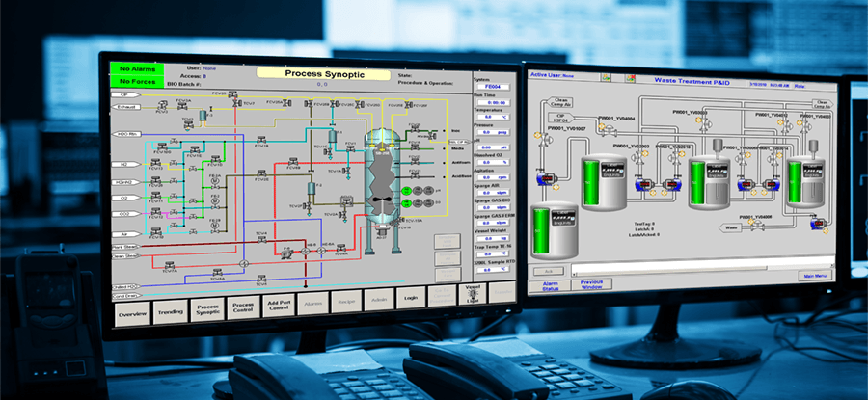Select valve FCV3A near the exhaust

183,106
